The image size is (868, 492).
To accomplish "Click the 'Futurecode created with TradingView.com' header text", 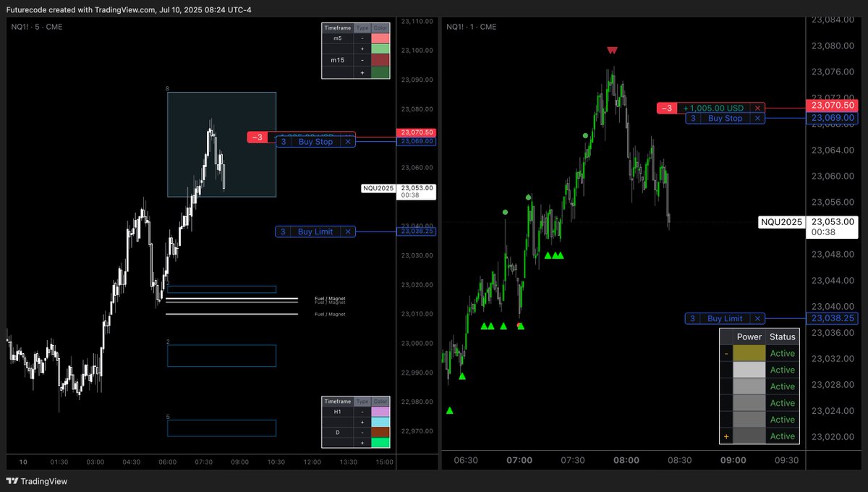I will pos(80,9).
